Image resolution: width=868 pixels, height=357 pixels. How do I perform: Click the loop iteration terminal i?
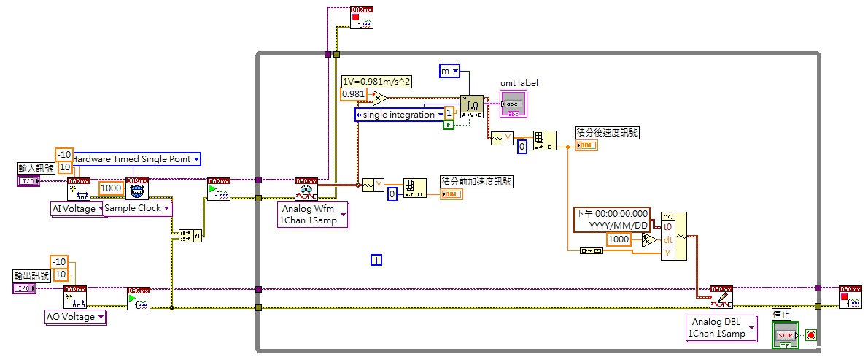[376, 259]
